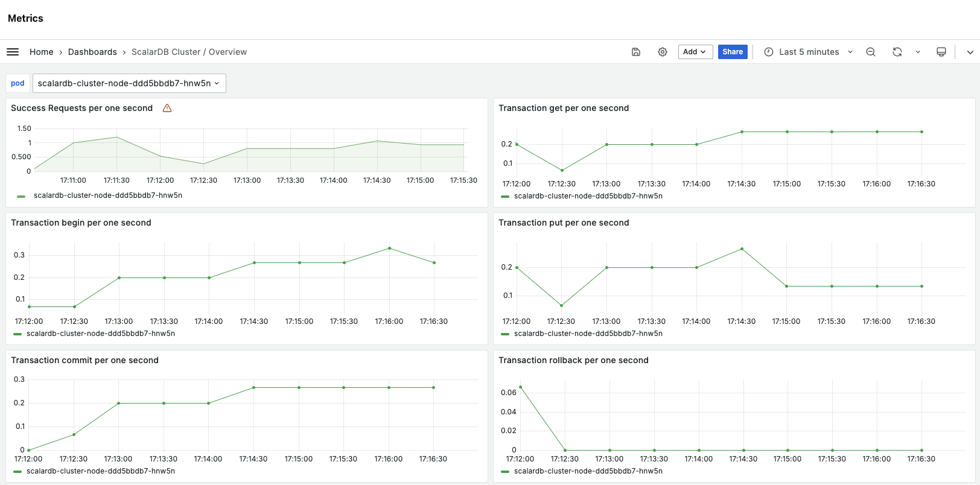Click legend color swatch in Success Requests panel

22,196
